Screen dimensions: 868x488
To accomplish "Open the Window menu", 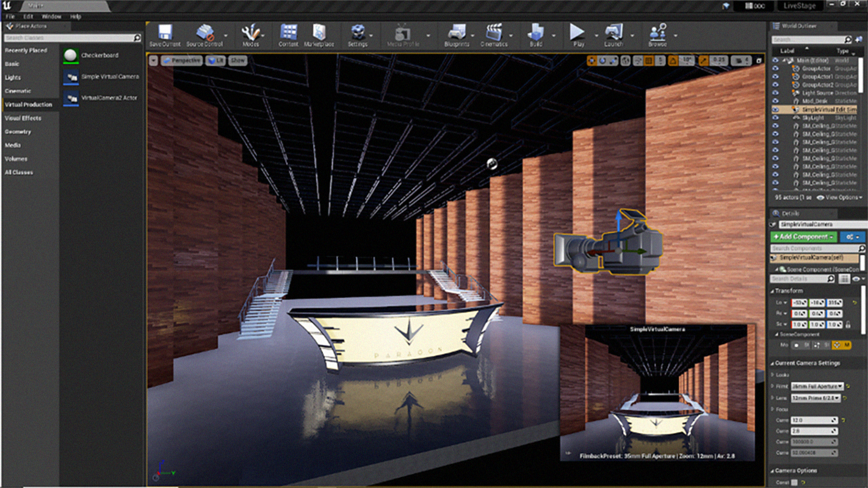I will 52,16.
